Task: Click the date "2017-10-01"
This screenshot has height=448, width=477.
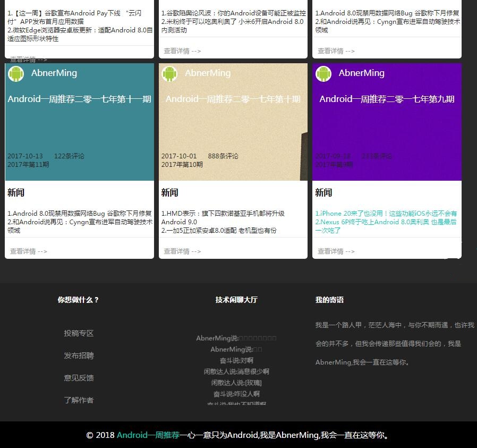Action: coord(179,156)
